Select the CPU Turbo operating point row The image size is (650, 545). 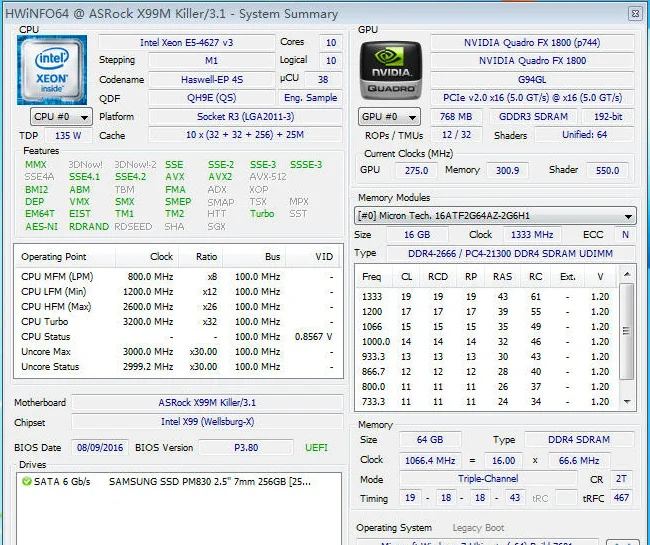[178, 322]
